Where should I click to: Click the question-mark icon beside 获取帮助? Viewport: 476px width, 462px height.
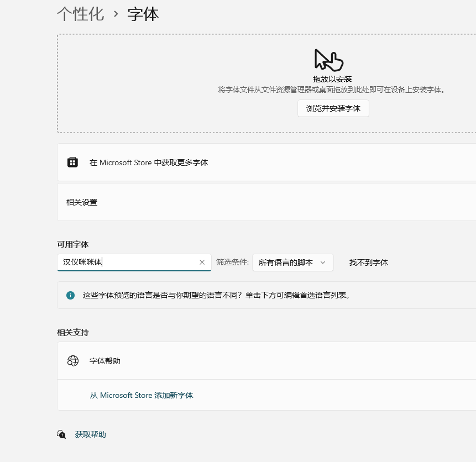61,435
